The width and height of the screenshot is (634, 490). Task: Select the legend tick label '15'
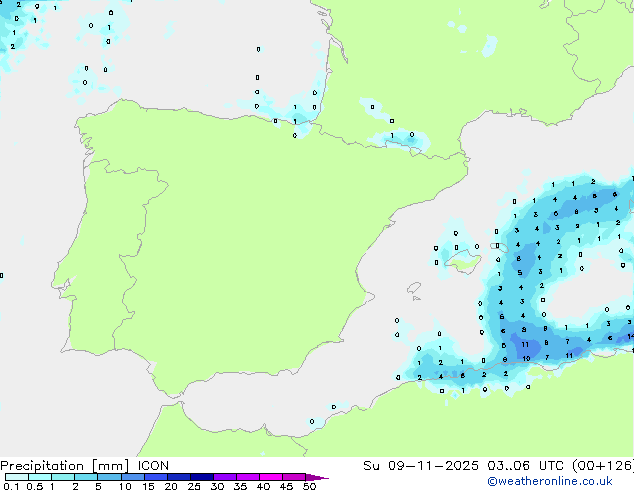(148, 486)
